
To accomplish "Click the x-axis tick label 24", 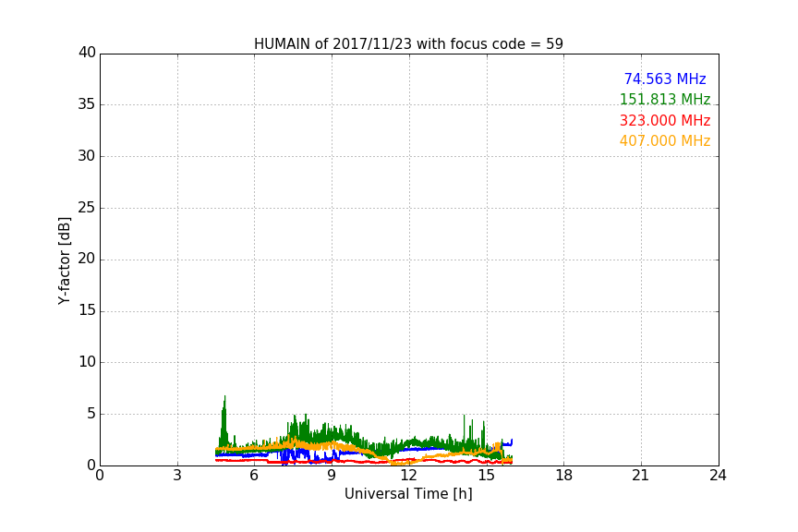I will click(718, 476).
